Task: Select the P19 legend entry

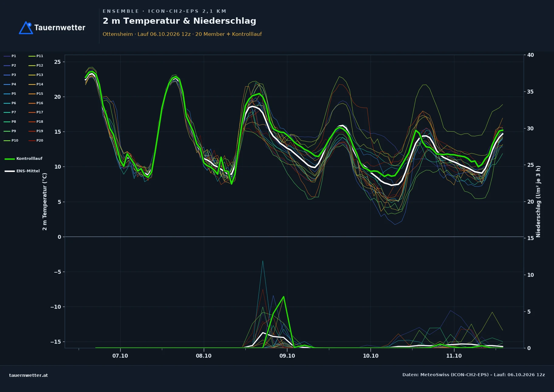Action: [x=36, y=131]
